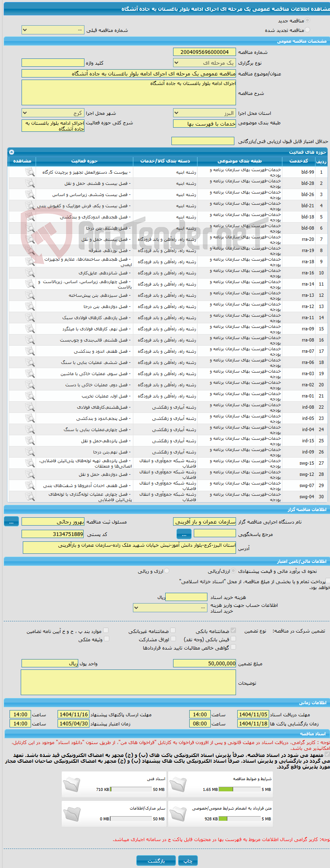This screenshot has width=330, height=868.
Task: Open view icon for row bld-26
Action: click(30, 194)
